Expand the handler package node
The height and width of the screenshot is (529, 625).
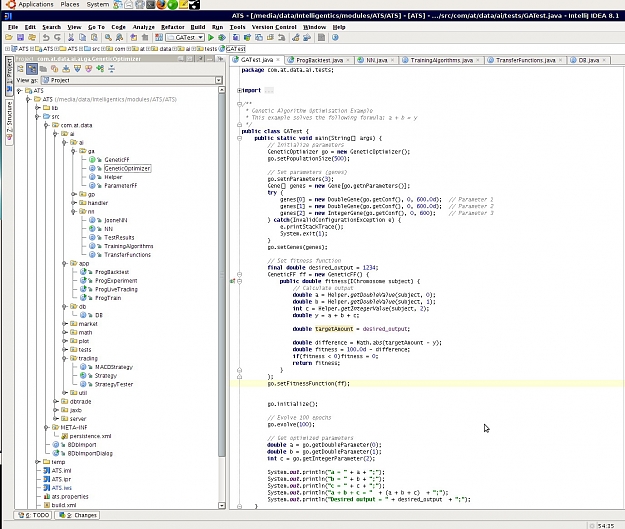pos(74,203)
